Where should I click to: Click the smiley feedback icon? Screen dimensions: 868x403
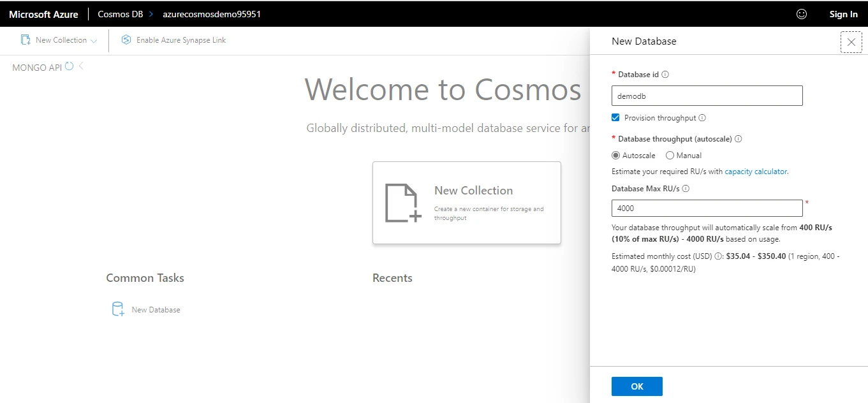click(x=802, y=14)
